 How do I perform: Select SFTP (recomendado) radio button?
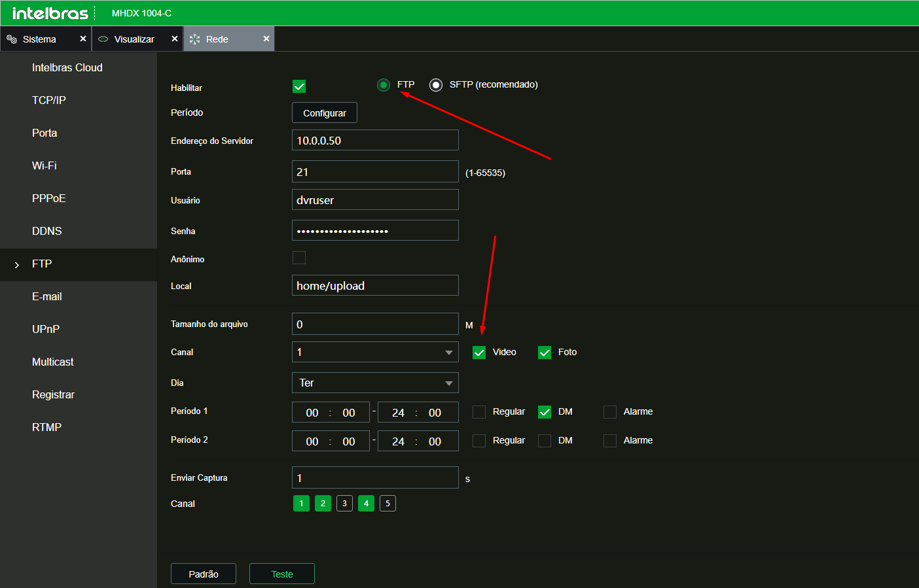click(436, 85)
